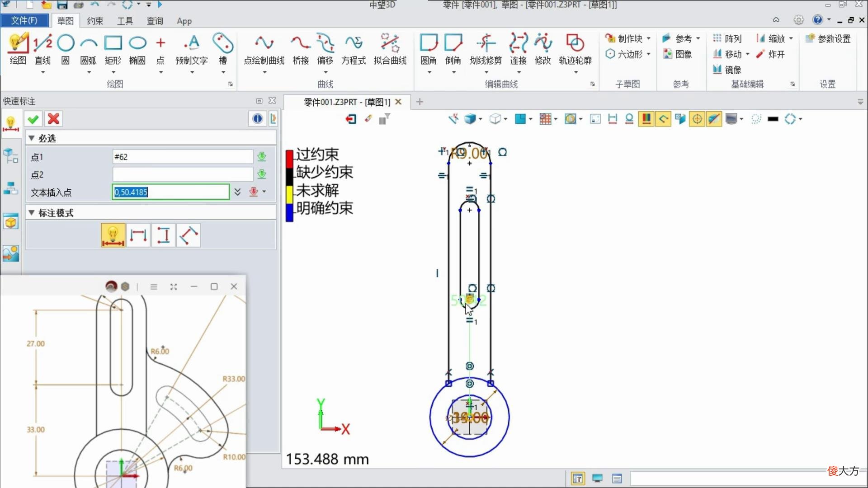Select the 直线 line tool

click(42, 49)
